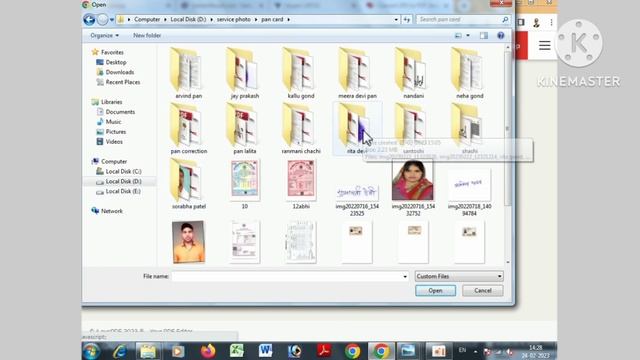Open the ranmani chachi folder
The image size is (640, 360).
click(301, 128)
